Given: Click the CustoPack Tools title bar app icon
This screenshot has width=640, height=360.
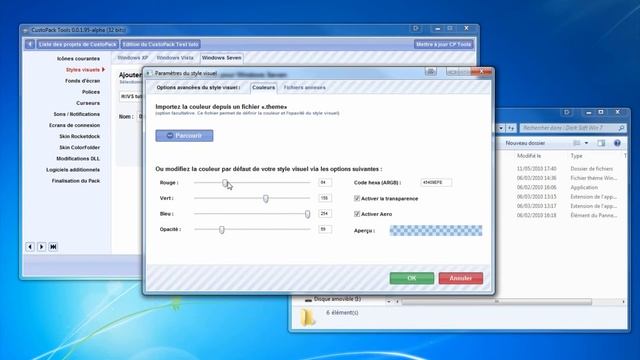Looking at the screenshot, I should pyautogui.click(x=26, y=30).
